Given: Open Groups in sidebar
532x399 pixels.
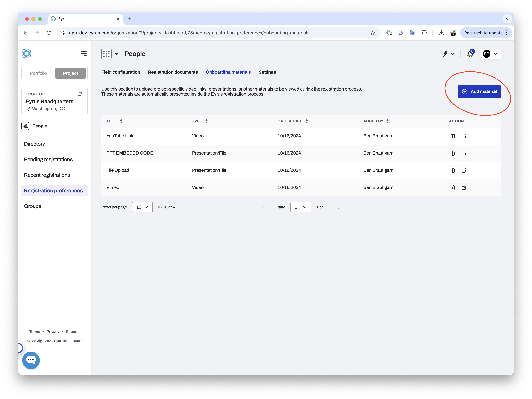Looking at the screenshot, I should (32, 206).
